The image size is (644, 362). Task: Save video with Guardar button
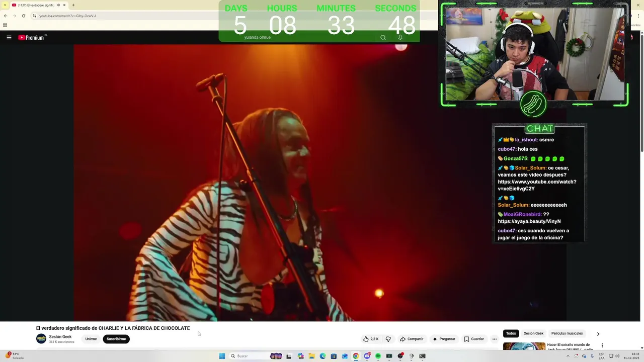click(474, 339)
